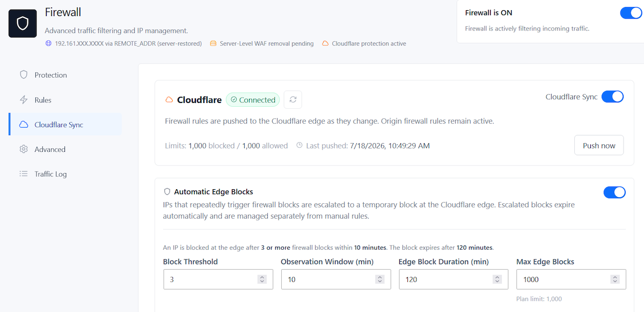Disable the Cloudflare Sync toggle
Viewport: 644px width, 312px height.
click(x=612, y=96)
